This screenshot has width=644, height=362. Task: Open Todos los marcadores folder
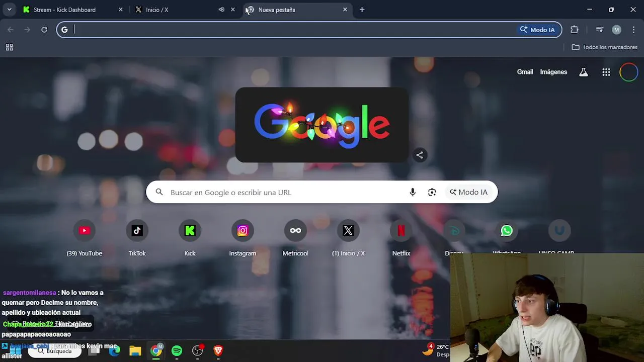tap(605, 47)
